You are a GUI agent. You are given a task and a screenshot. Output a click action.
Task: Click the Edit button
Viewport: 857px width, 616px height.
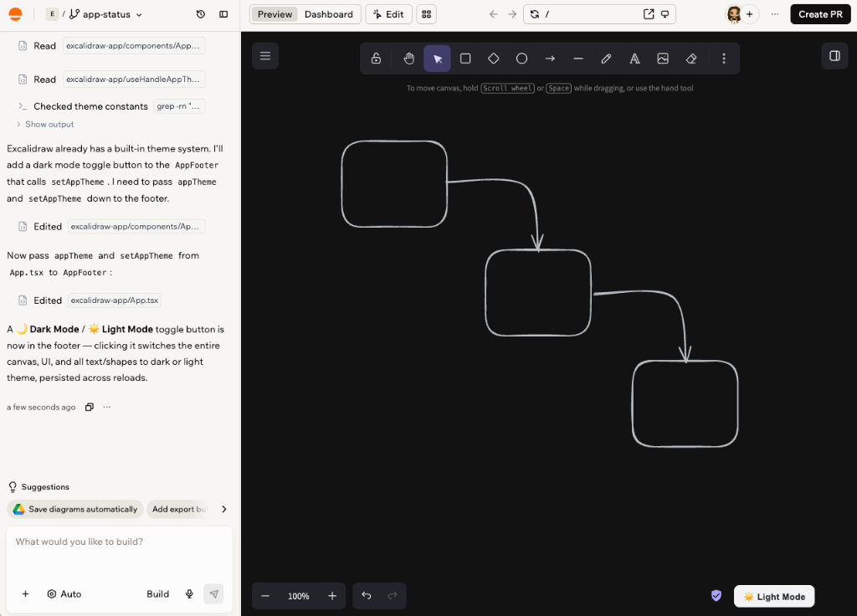[388, 14]
